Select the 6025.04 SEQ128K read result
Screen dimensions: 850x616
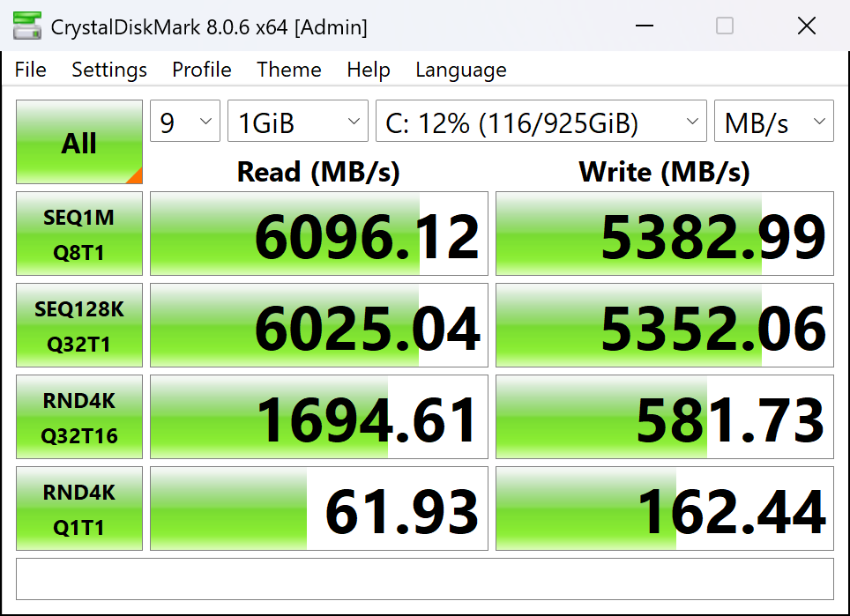pos(319,325)
